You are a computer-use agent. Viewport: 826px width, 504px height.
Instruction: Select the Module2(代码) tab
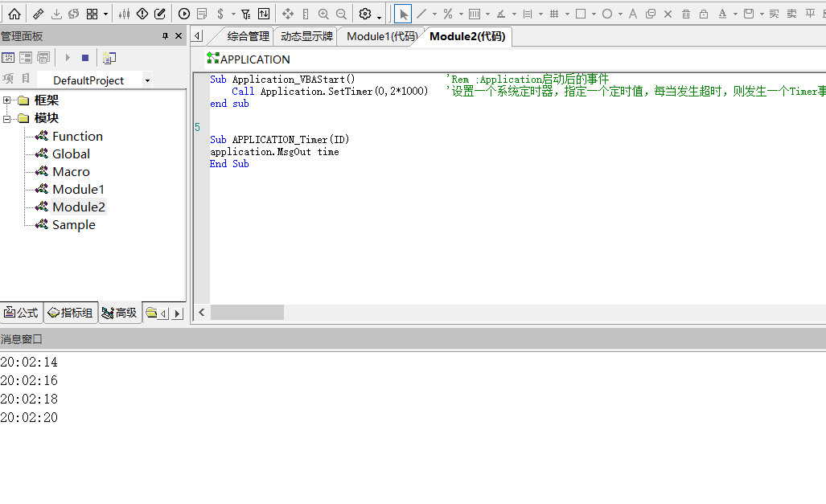point(467,36)
